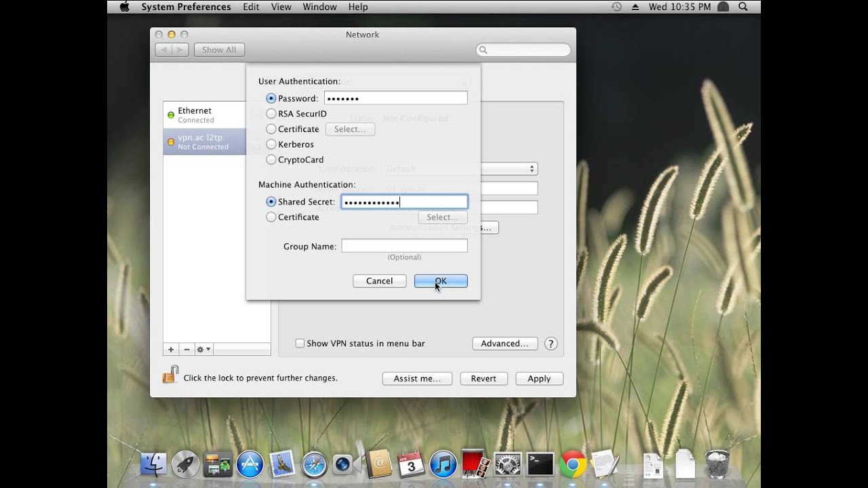Image resolution: width=868 pixels, height=488 pixels.
Task: Click the Password input field
Action: 396,98
